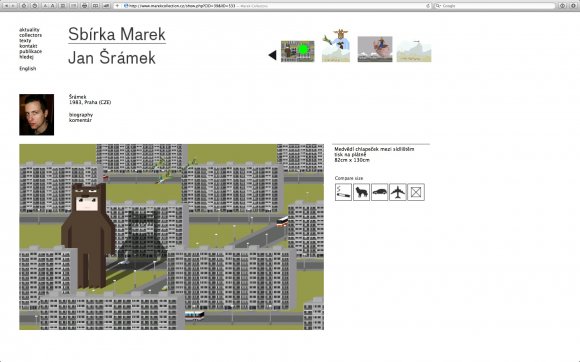Image resolution: width=580 pixels, height=362 pixels.
Task: Click the black previous-arrow beside thumbnails
Action: (272, 55)
